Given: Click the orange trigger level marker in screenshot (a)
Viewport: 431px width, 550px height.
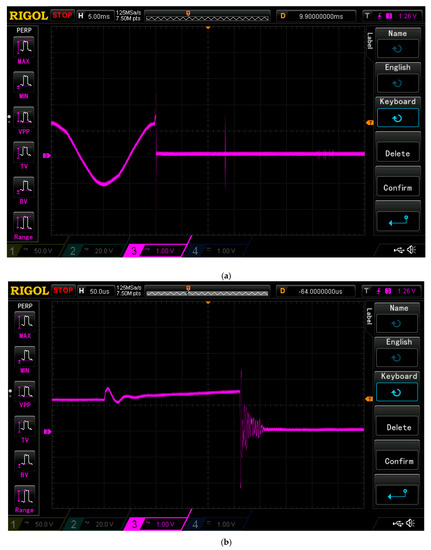Looking at the screenshot, I should (x=370, y=122).
